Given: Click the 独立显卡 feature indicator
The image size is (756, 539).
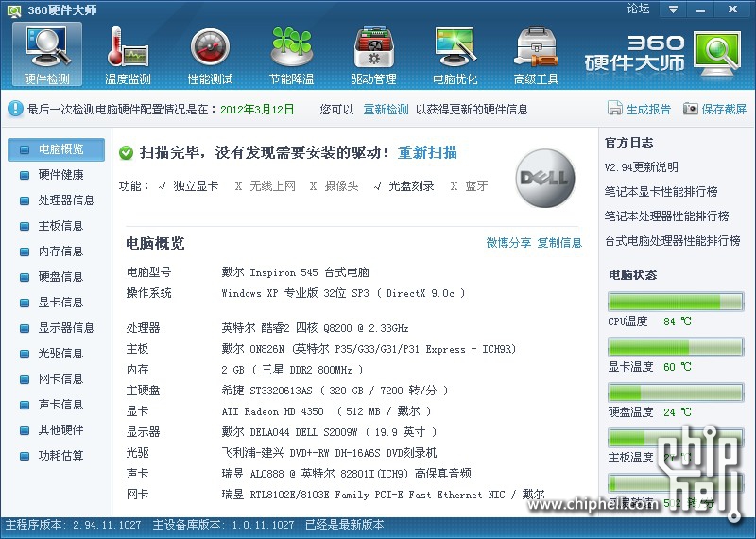Looking at the screenshot, I should [188, 185].
